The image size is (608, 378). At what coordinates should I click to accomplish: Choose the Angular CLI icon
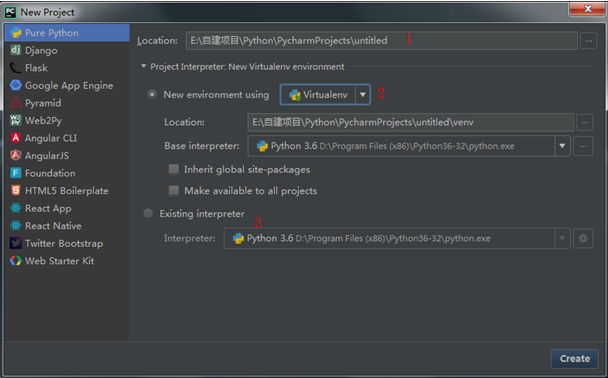coord(16,138)
